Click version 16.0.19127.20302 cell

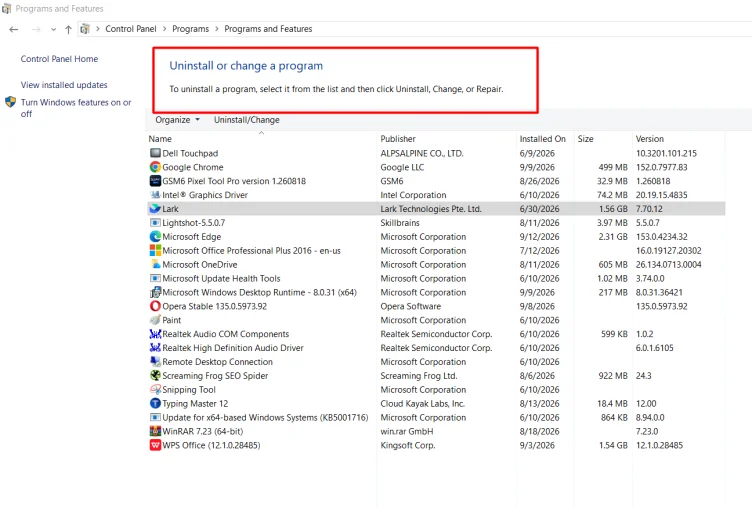668,251
